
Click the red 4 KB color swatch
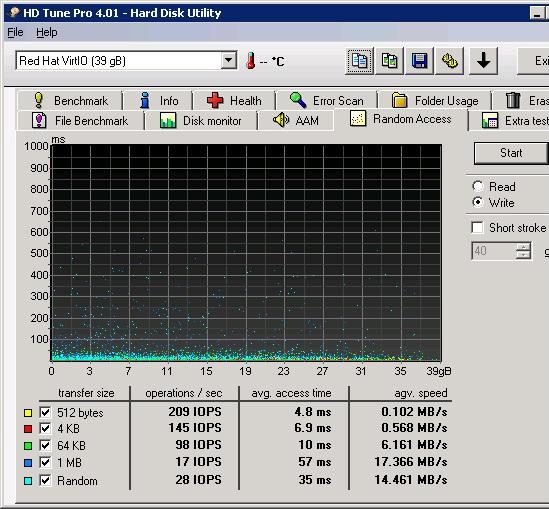point(28,428)
